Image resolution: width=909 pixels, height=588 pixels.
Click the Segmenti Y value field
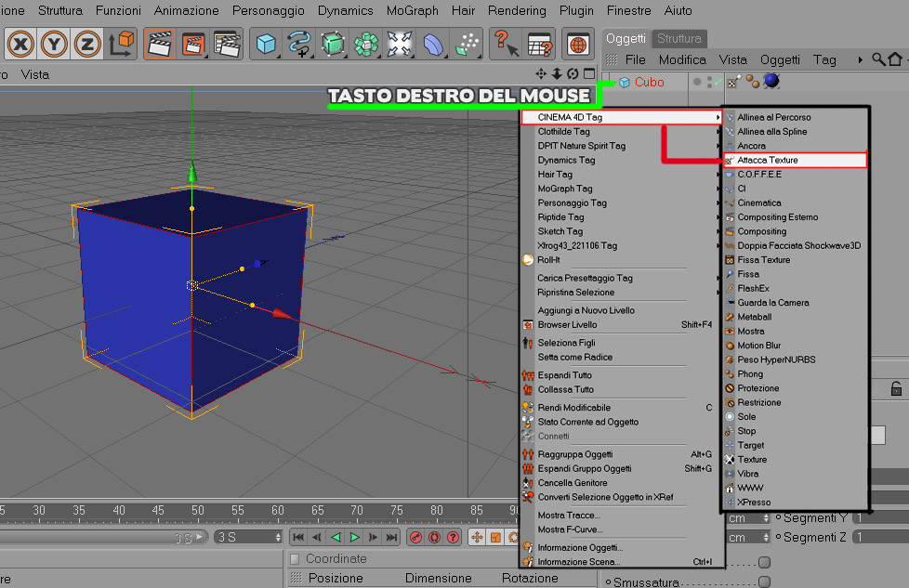point(881,518)
